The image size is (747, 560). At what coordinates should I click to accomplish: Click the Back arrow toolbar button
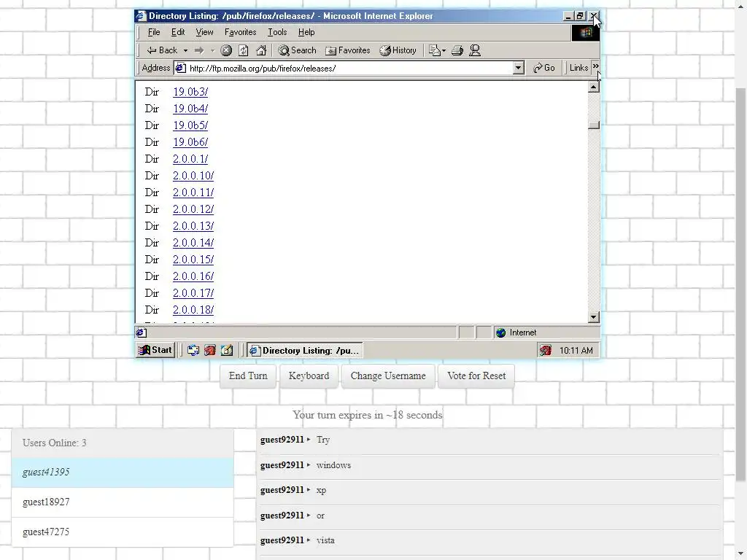click(161, 50)
